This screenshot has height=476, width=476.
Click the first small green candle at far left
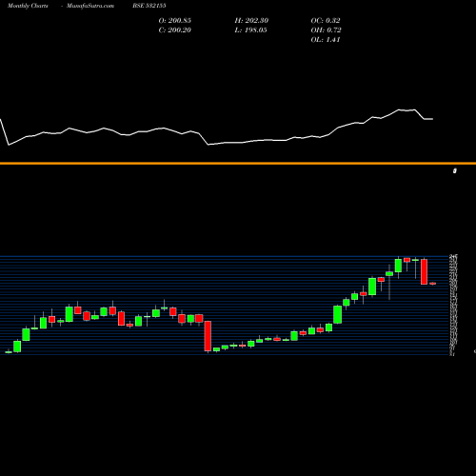tap(9, 351)
